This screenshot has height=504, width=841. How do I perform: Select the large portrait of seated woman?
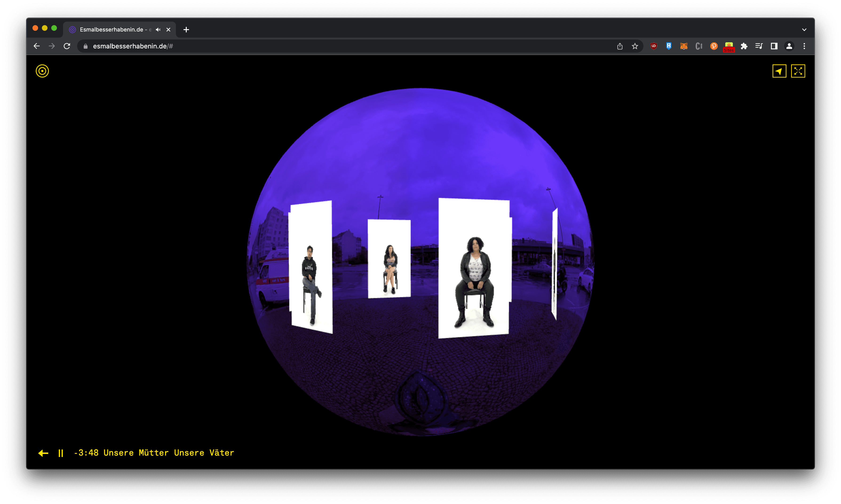[x=474, y=268]
